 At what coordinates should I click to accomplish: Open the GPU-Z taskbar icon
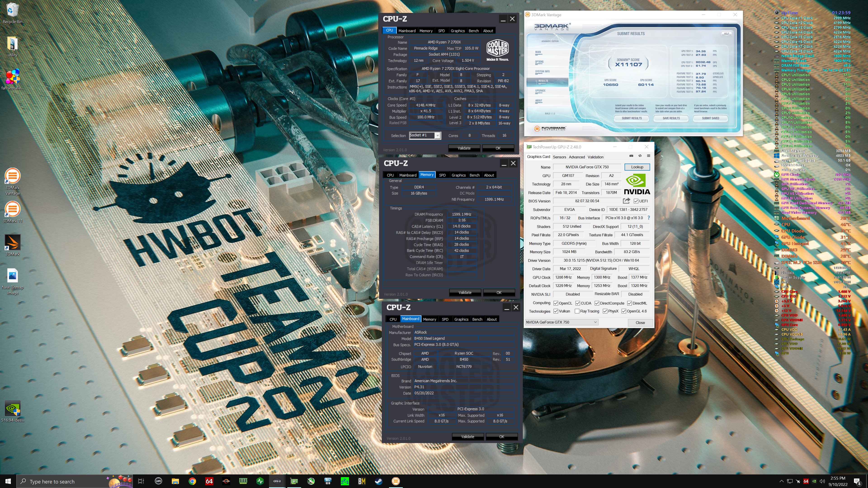click(x=294, y=481)
